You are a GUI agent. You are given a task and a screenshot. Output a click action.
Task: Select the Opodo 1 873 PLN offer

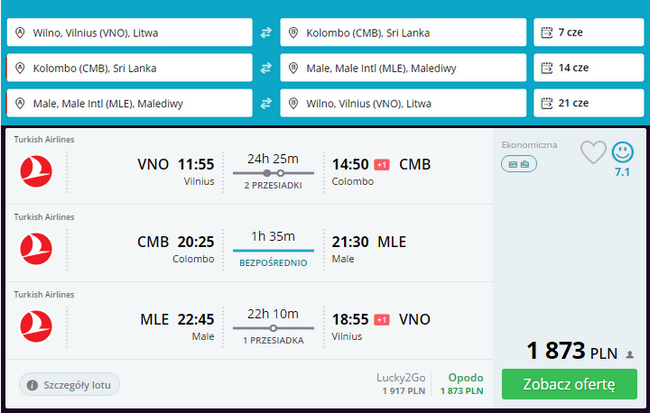tap(465, 385)
